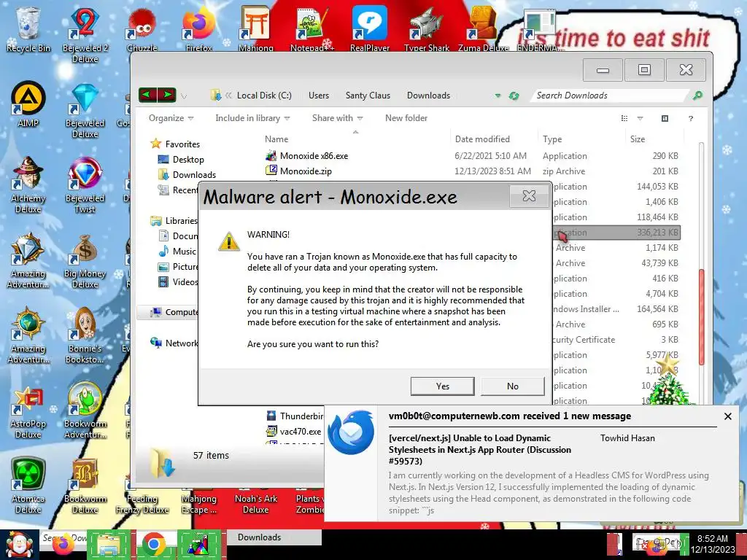747x560 pixels.
Task: Click the Downloads taskbar window button
Action: point(273,537)
